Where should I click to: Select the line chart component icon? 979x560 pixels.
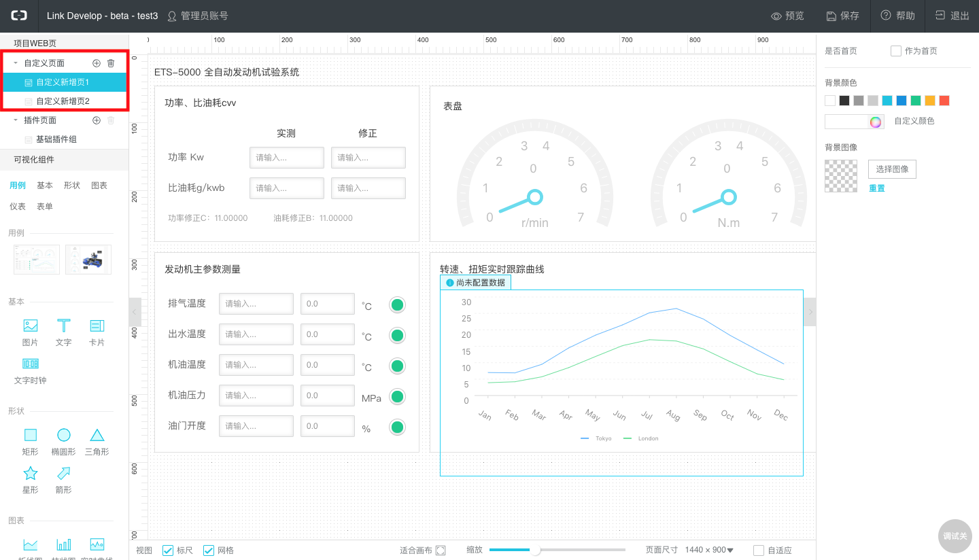point(31,544)
